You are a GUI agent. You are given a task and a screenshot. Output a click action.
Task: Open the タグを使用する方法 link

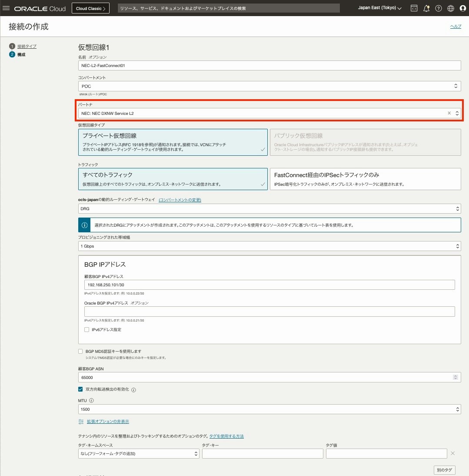[x=226, y=436]
